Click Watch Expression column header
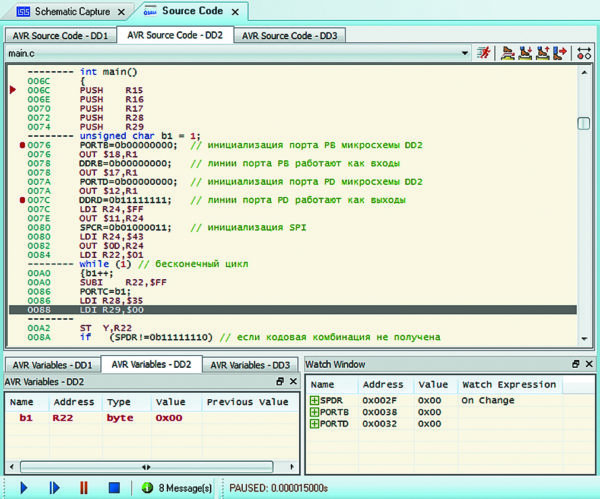 (x=509, y=385)
